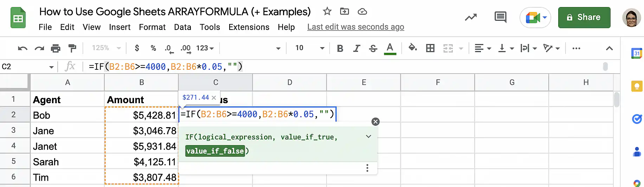Open the Edit menu
This screenshot has width=644, height=187.
(67, 27)
